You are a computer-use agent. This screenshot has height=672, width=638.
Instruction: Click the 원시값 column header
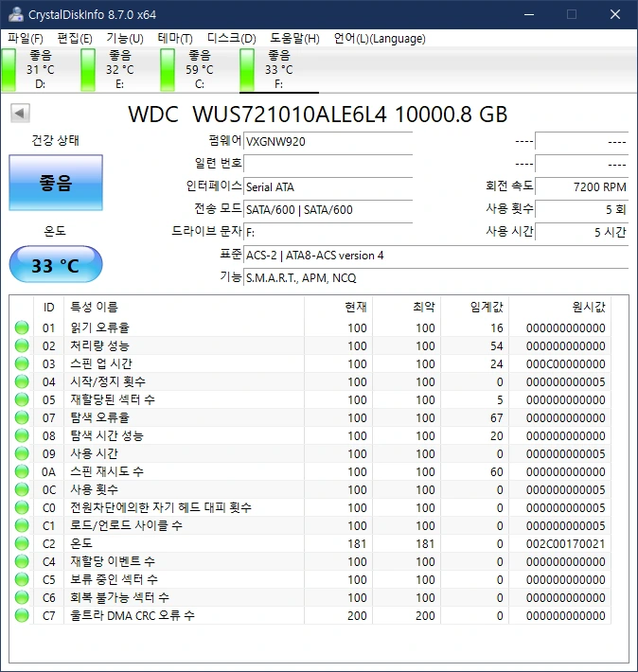[559, 307]
